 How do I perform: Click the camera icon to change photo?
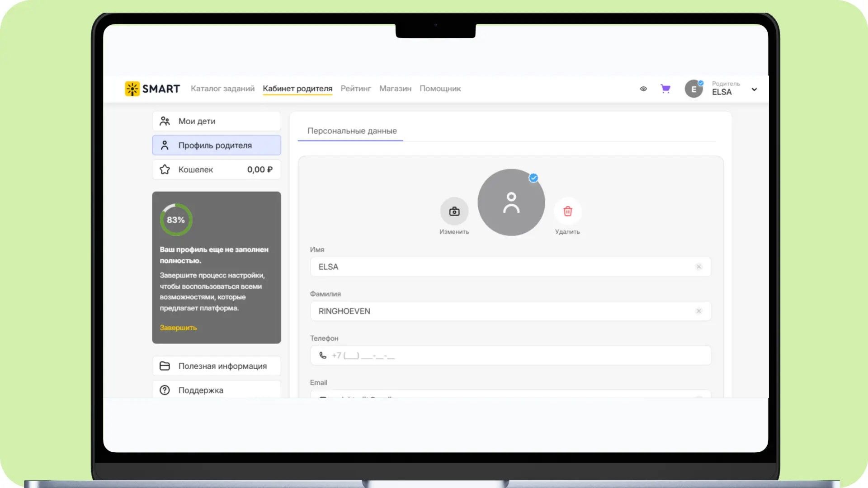[x=454, y=211]
